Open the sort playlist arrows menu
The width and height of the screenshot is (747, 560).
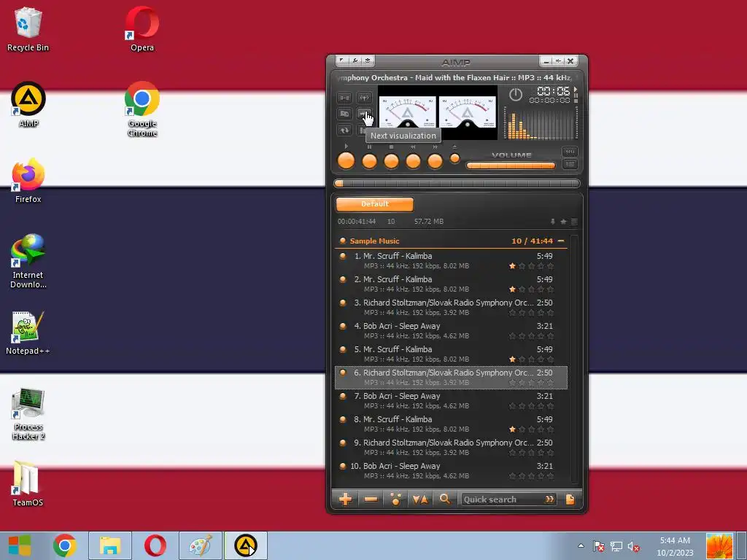[x=420, y=499]
